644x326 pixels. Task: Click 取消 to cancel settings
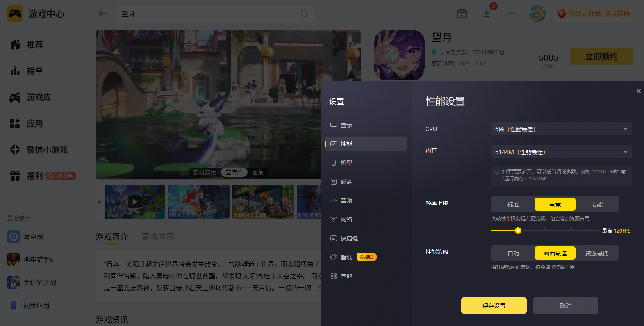point(566,305)
